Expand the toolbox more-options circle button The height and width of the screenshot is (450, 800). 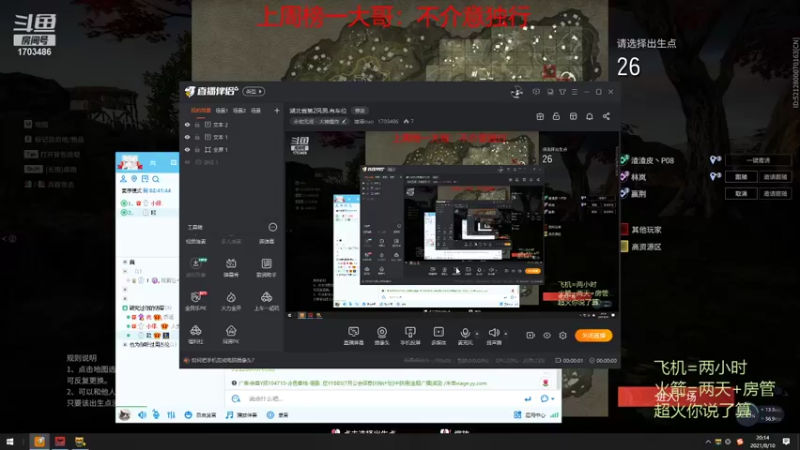273,227
